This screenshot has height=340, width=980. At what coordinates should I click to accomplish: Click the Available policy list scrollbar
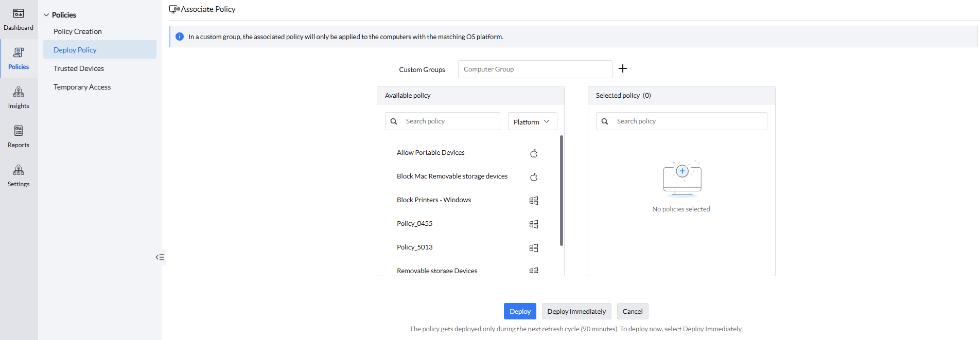[562, 190]
